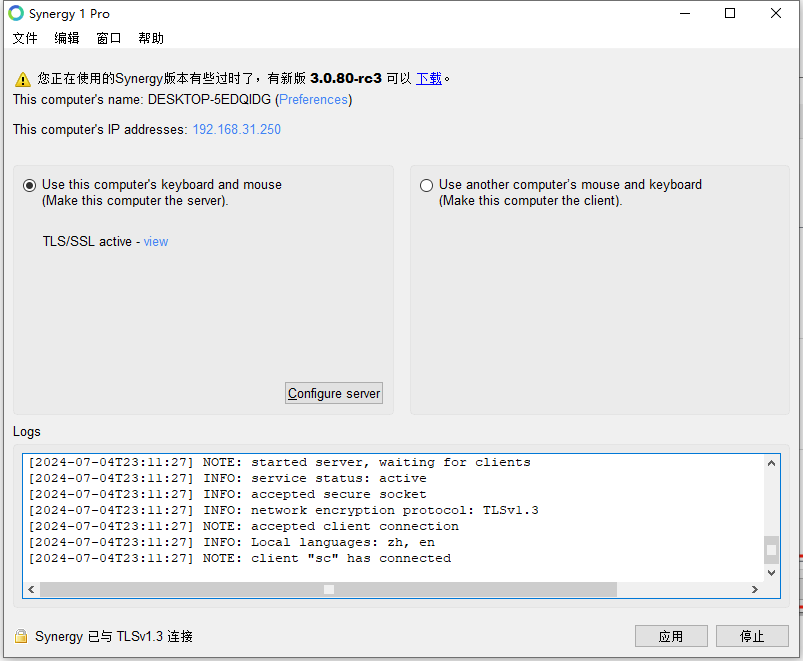The height and width of the screenshot is (661, 803).
Task: Click the TLS/SSL view link
Action: [156, 242]
